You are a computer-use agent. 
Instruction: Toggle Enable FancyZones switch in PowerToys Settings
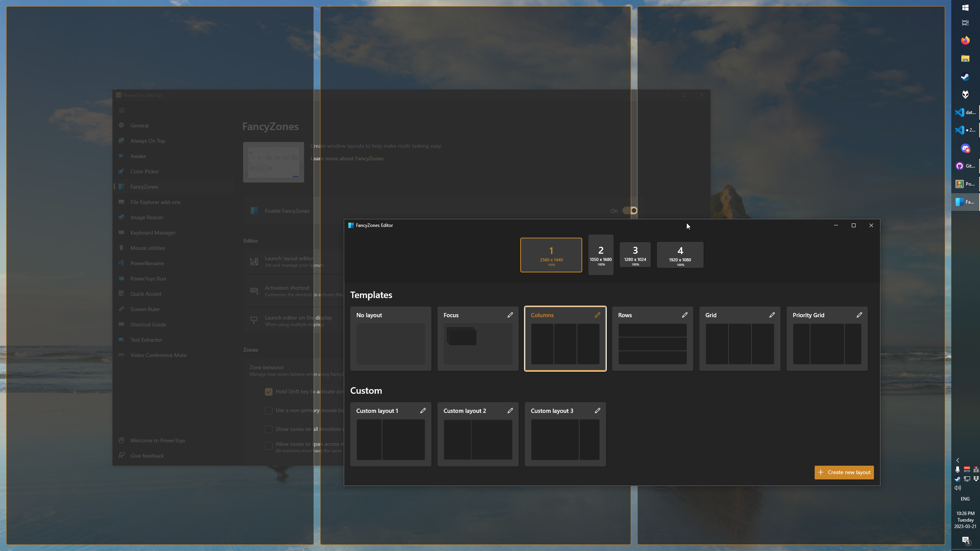pos(630,210)
